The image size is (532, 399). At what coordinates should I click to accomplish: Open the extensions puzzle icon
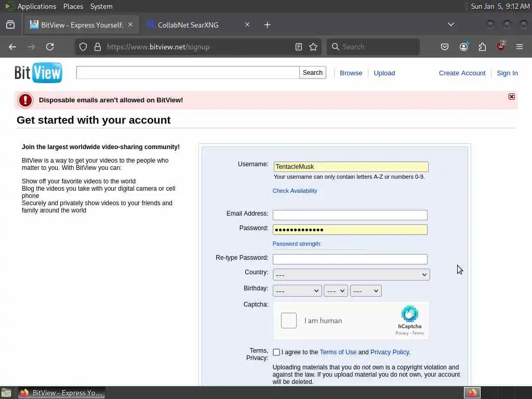pos(482,47)
